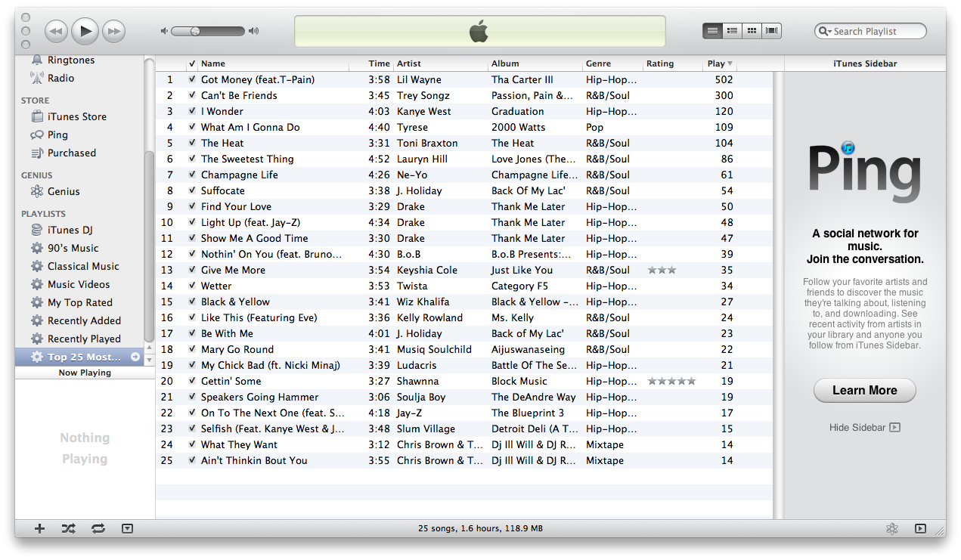Select the artist Lauryn Hill cell
Image resolution: width=961 pixels, height=560 pixels.
422,159
